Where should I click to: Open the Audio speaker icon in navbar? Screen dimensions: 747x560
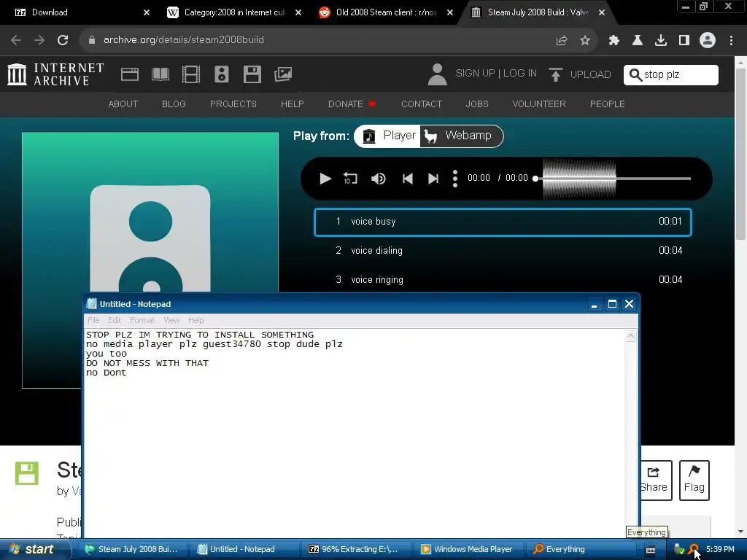[x=222, y=74]
